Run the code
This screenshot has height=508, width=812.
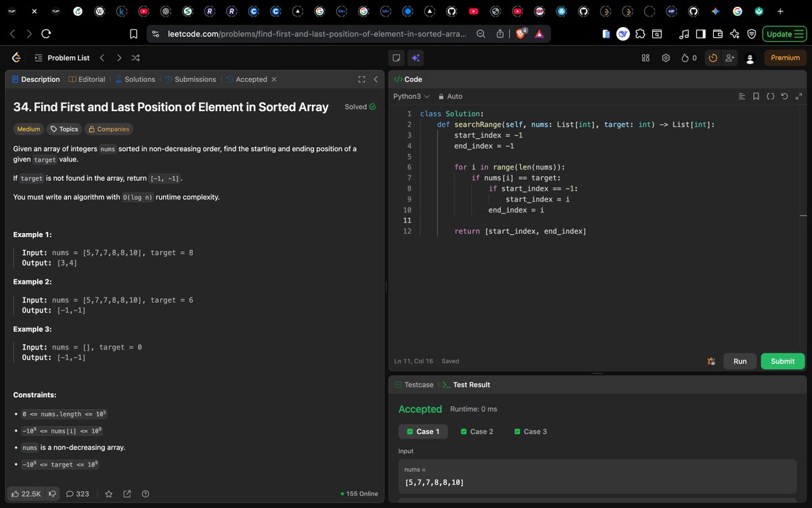point(740,361)
